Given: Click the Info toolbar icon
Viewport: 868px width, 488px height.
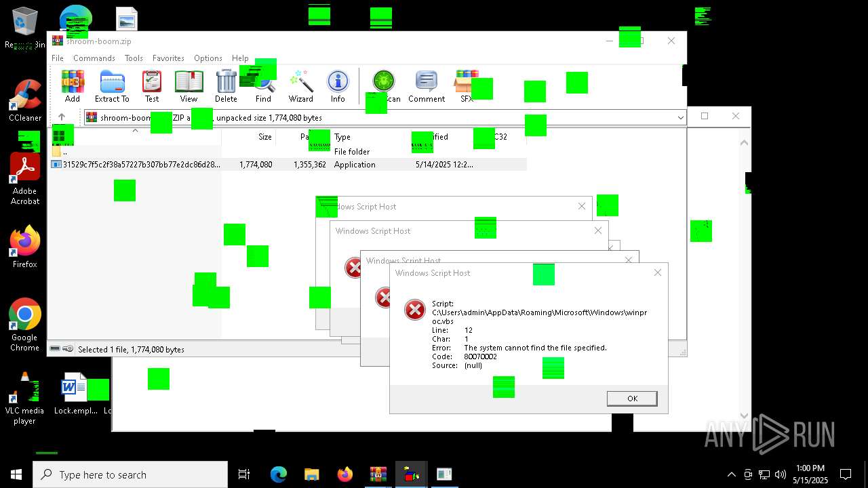Looking at the screenshot, I should coord(338,86).
